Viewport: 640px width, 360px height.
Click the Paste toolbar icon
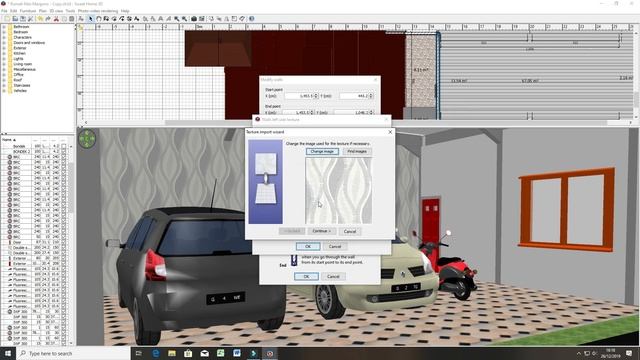coord(71,19)
